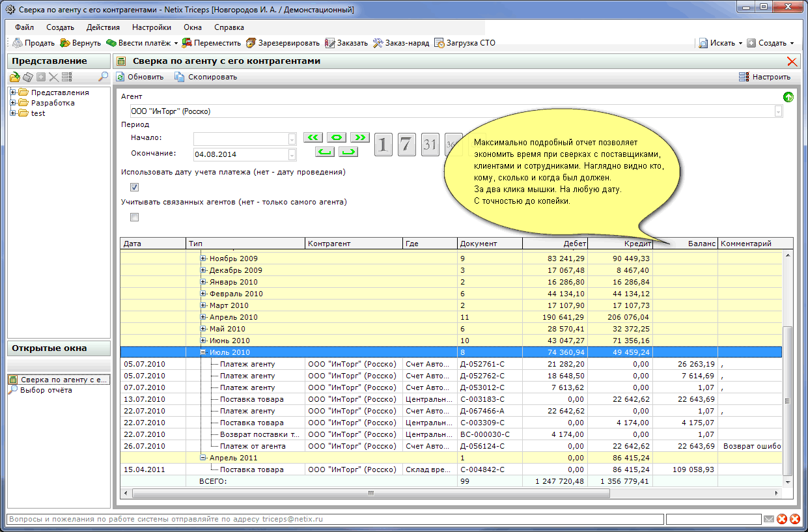Click the 1 day period button

point(383,144)
